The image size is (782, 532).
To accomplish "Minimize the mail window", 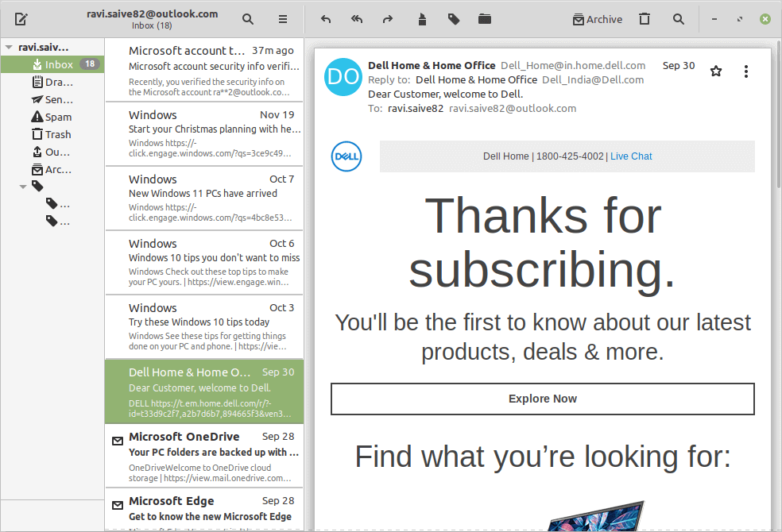I will coord(714,19).
